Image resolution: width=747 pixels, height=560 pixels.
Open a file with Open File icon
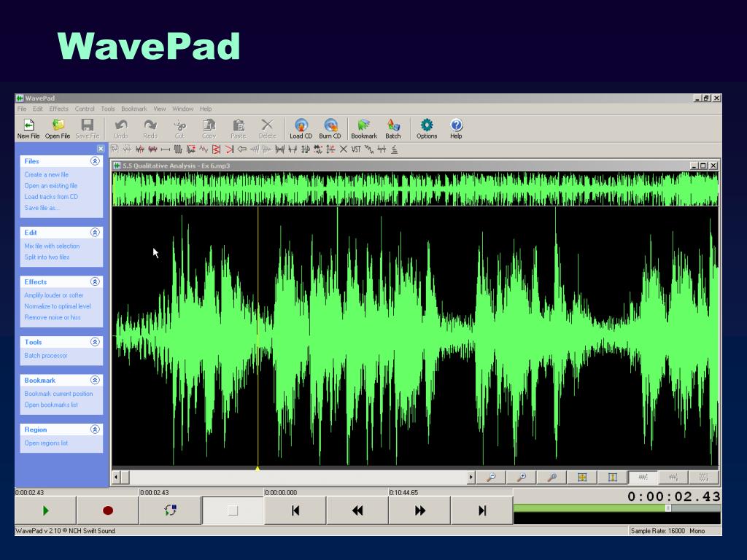tap(58, 129)
